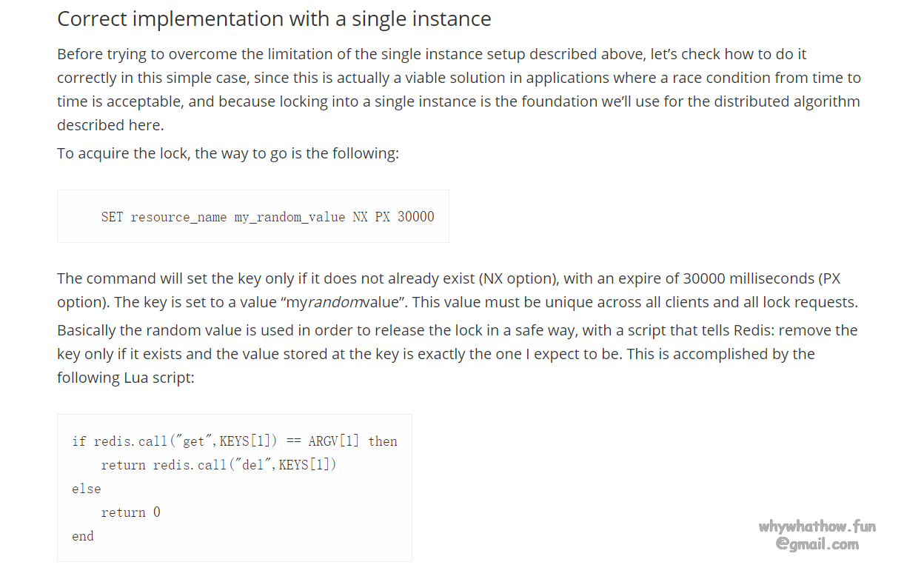Click the return redis.call("del") line
This screenshot has width=924, height=582.
(x=218, y=465)
